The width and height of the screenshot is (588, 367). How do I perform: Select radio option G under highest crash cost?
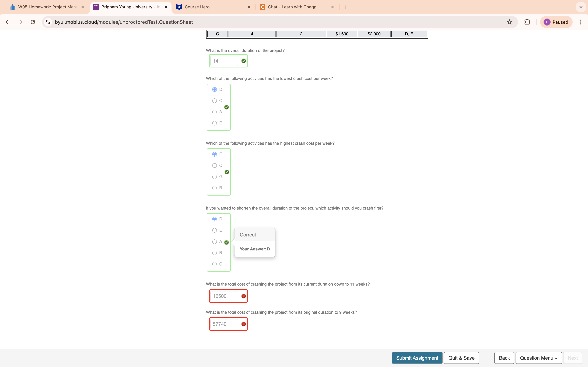(x=214, y=177)
